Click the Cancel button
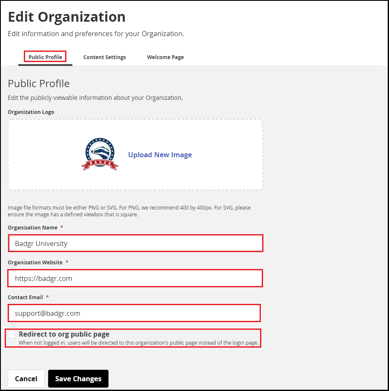This screenshot has height=391, width=389. tap(26, 379)
